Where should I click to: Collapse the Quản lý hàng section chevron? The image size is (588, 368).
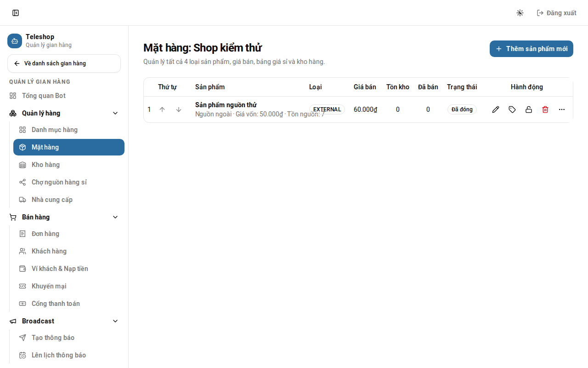115,113
